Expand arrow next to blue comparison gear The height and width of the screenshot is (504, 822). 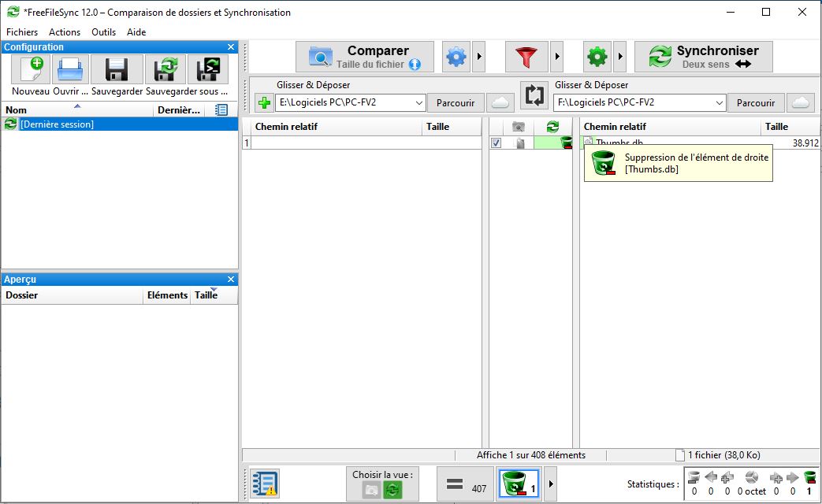479,57
